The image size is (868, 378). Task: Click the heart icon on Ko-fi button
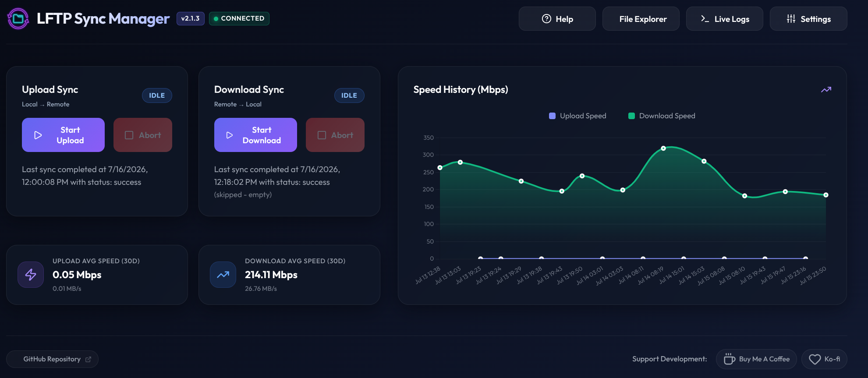(x=815, y=359)
